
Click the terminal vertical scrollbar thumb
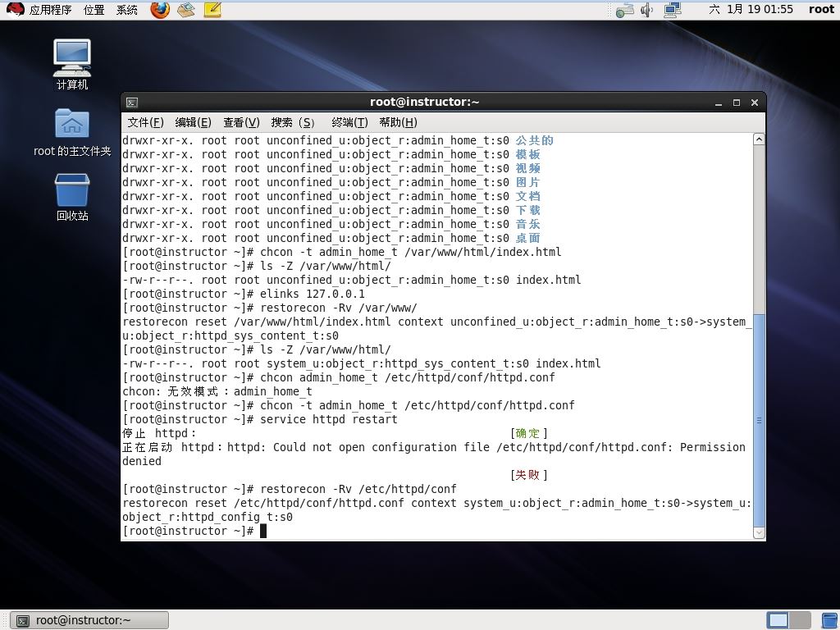point(759,421)
